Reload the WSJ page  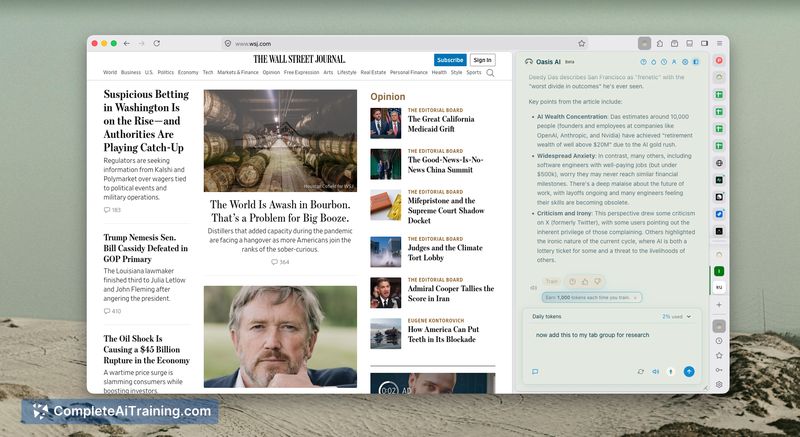pos(157,44)
